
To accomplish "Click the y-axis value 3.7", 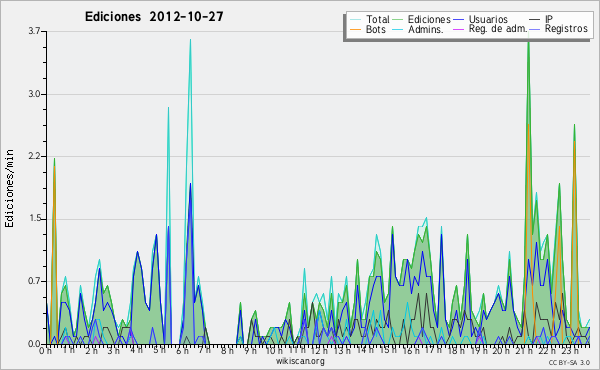I will (34, 31).
